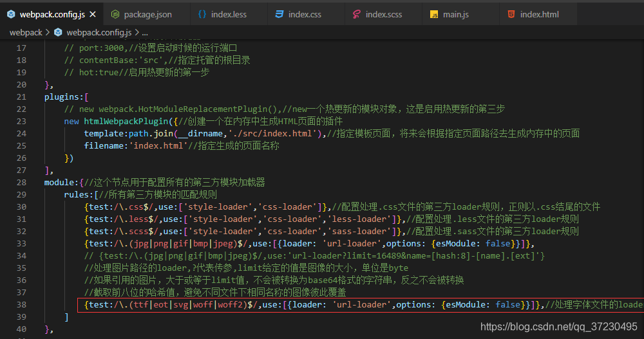Click the Sass icon on index.scss tab
Viewport: 644px width, 339px height.
point(357,14)
